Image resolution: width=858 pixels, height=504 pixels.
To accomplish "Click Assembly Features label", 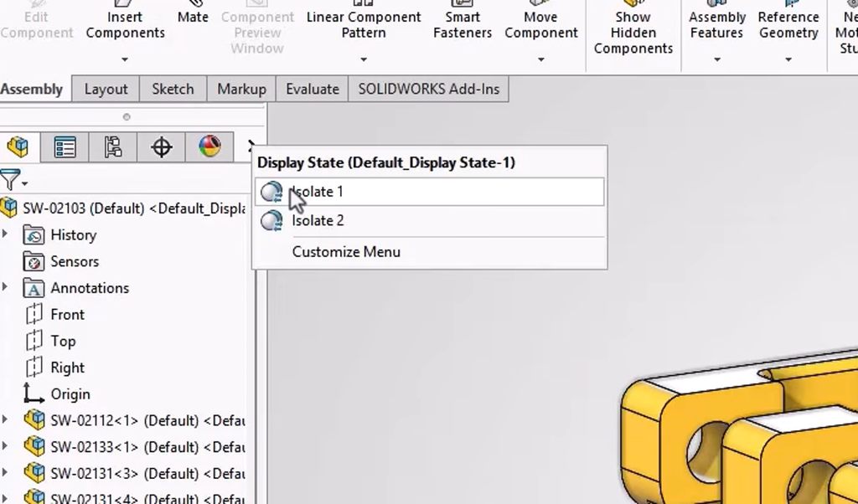I will click(x=717, y=25).
